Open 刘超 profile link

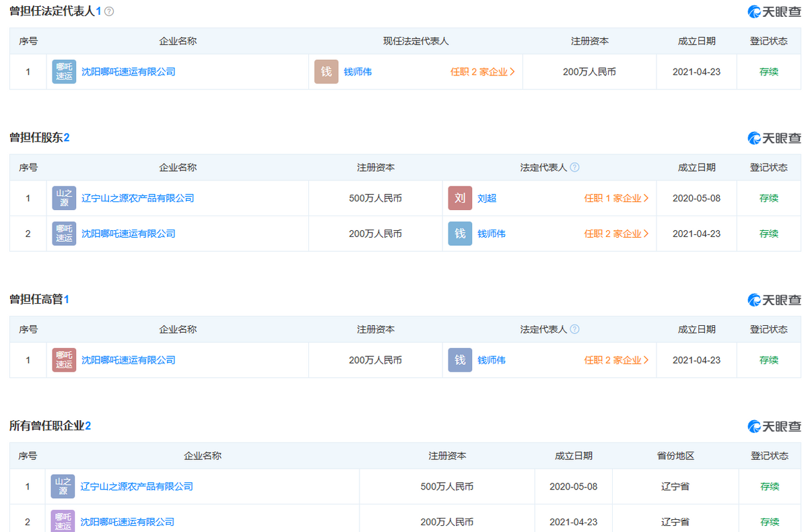(487, 199)
